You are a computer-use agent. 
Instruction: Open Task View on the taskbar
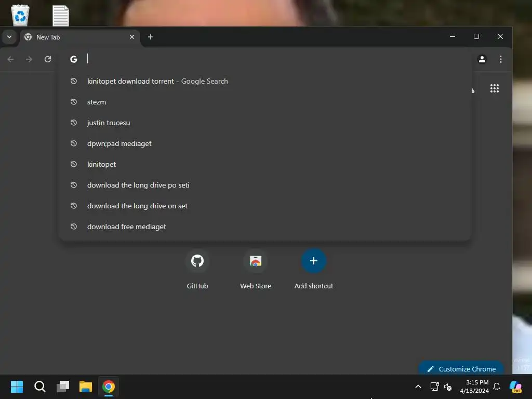(x=63, y=387)
